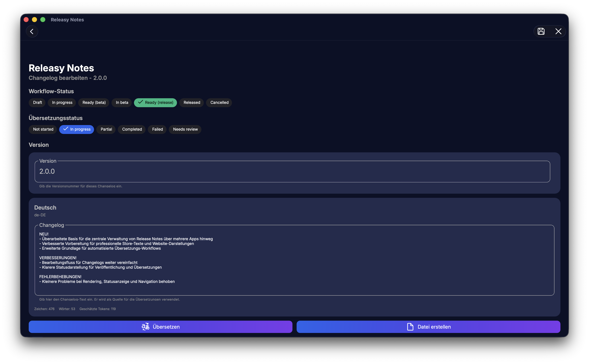Set translation status to Partial
Screen dimensions: 589x364
[x=106, y=129]
